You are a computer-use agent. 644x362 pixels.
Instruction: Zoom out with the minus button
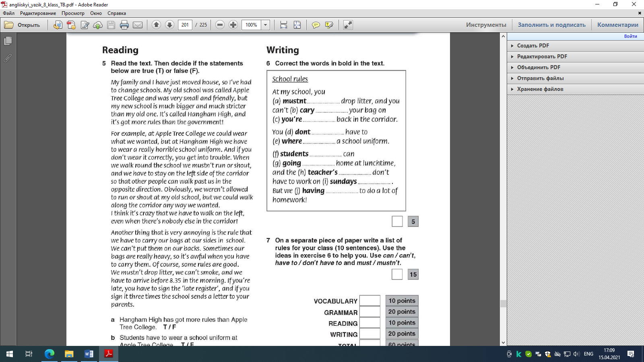(x=220, y=25)
